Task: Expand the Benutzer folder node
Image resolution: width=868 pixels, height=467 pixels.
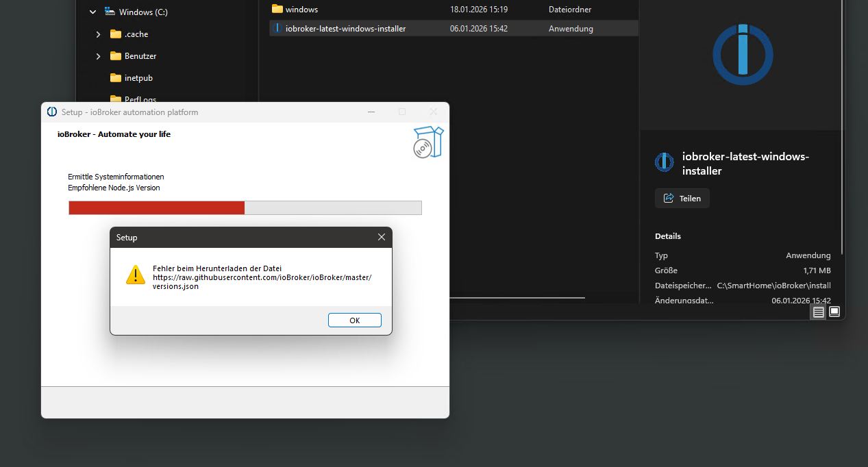Action: pyautogui.click(x=98, y=56)
